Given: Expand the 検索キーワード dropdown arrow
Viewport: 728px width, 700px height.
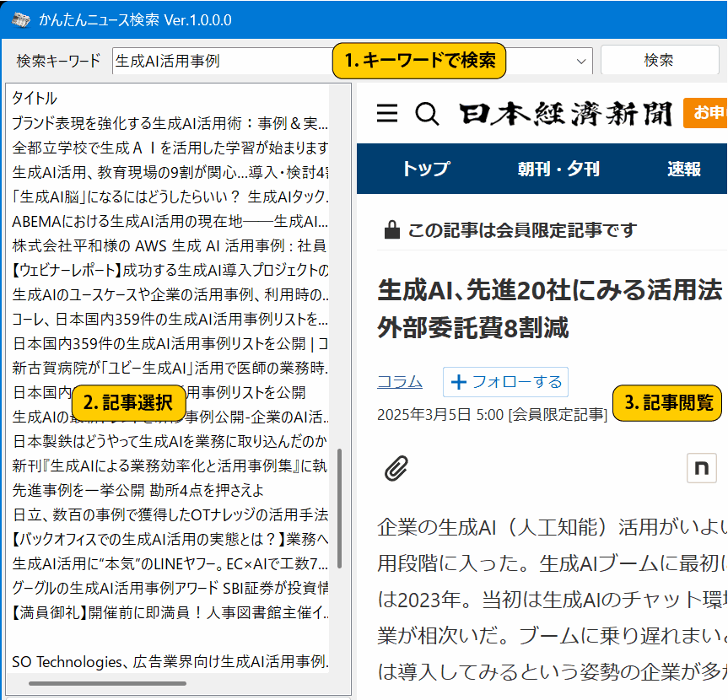Looking at the screenshot, I should point(581,61).
